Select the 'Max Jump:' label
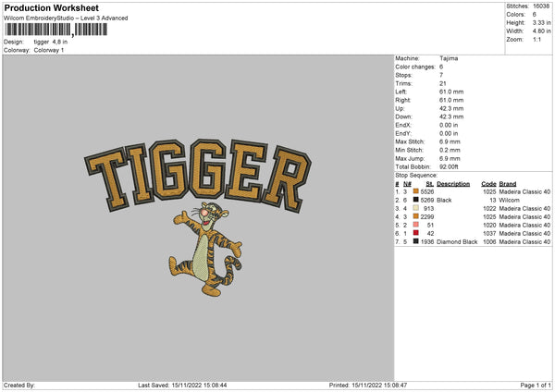 coord(410,158)
